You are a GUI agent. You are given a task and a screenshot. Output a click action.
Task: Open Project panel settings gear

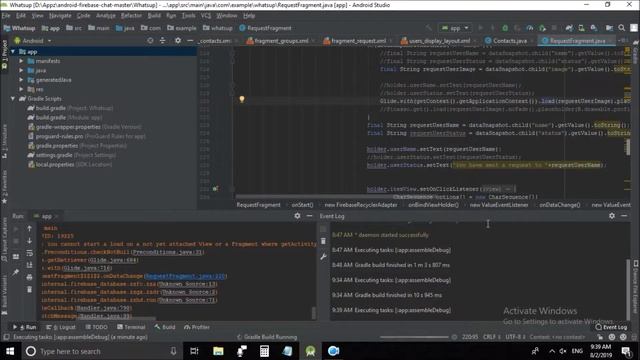178,41
